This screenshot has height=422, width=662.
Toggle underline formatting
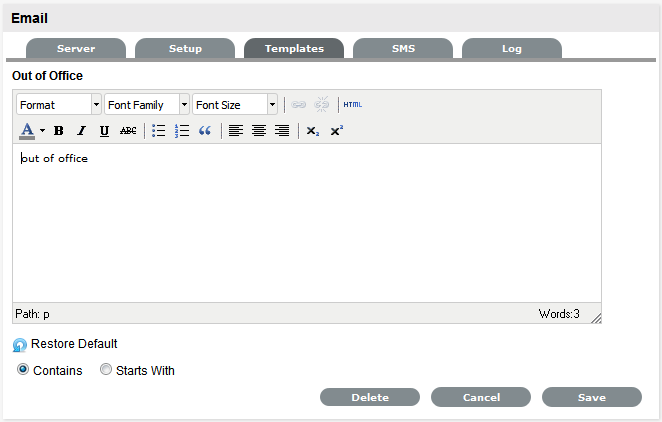[x=104, y=131]
